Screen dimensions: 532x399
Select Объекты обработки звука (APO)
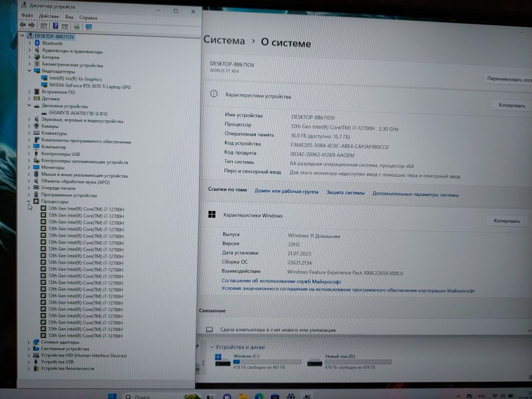point(75,181)
